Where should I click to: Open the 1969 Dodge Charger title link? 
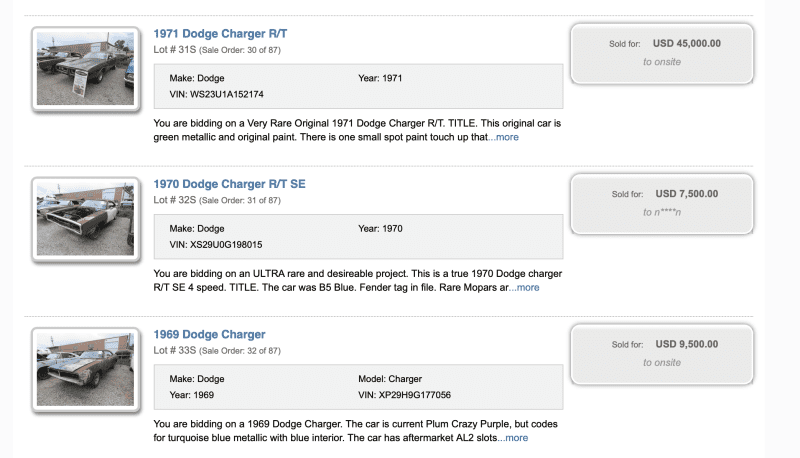[209, 335]
